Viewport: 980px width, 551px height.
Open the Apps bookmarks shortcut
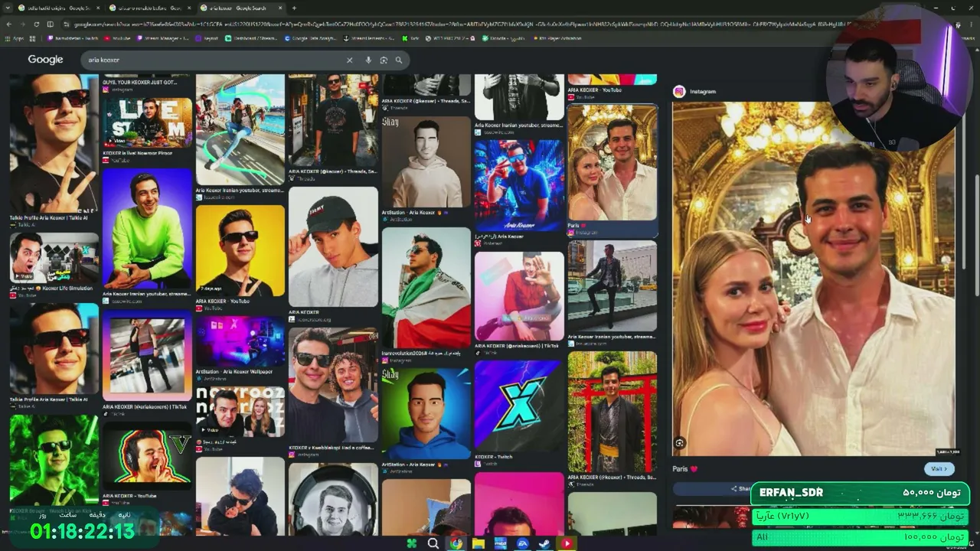coord(15,37)
